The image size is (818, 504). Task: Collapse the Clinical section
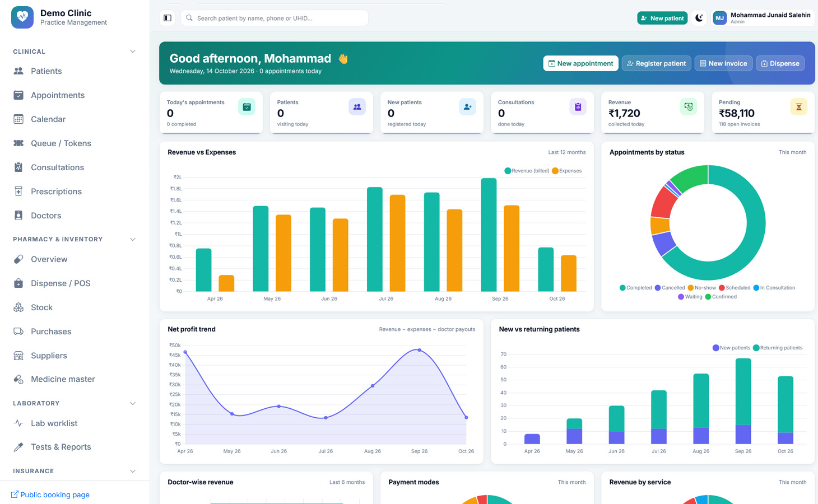pyautogui.click(x=133, y=52)
